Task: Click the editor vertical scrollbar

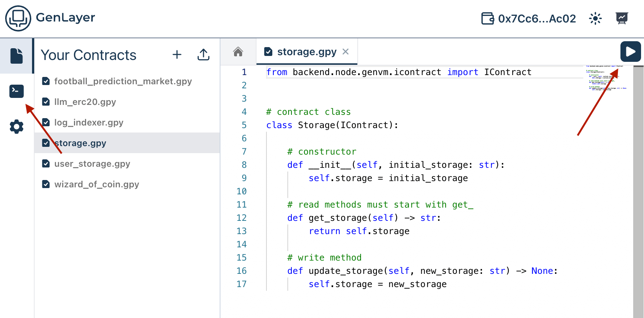Action: 638,184
